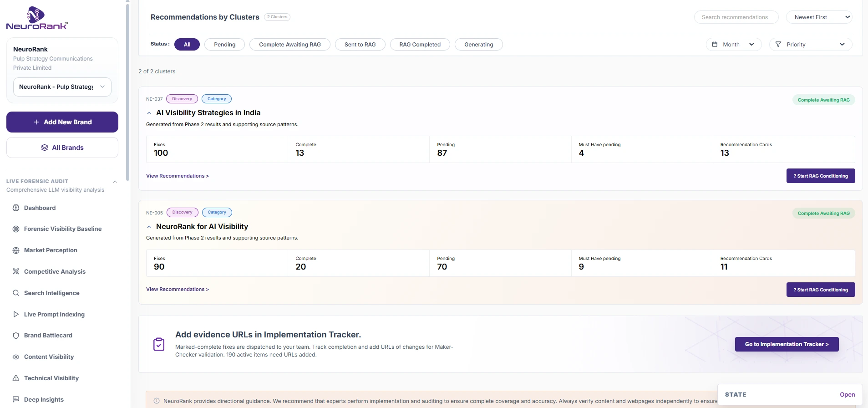The height and width of the screenshot is (408, 868).
Task: Open the Newest First sort dropdown
Action: 819,17
